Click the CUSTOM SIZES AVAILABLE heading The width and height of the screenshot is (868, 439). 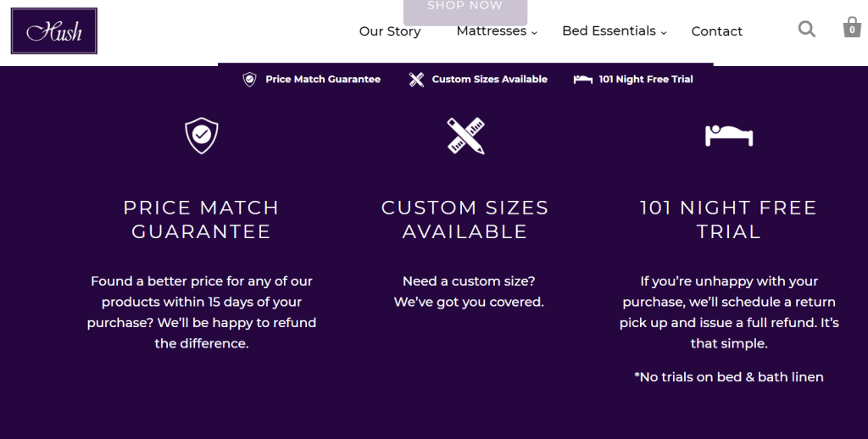tap(465, 219)
